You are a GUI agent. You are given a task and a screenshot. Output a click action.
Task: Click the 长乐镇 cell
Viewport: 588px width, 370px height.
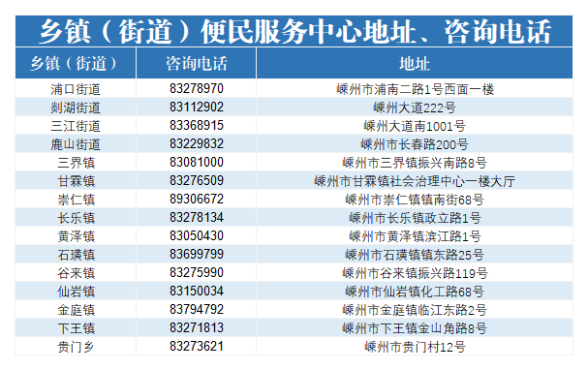pyautogui.click(x=76, y=218)
